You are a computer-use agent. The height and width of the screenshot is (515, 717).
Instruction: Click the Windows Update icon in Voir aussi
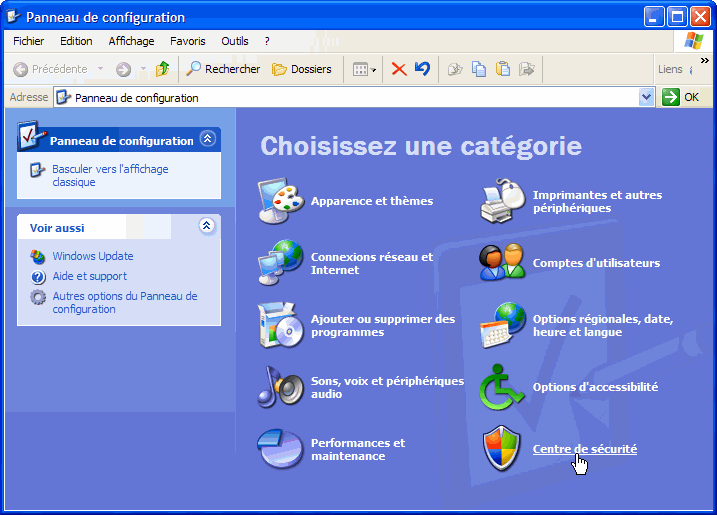[38, 257]
